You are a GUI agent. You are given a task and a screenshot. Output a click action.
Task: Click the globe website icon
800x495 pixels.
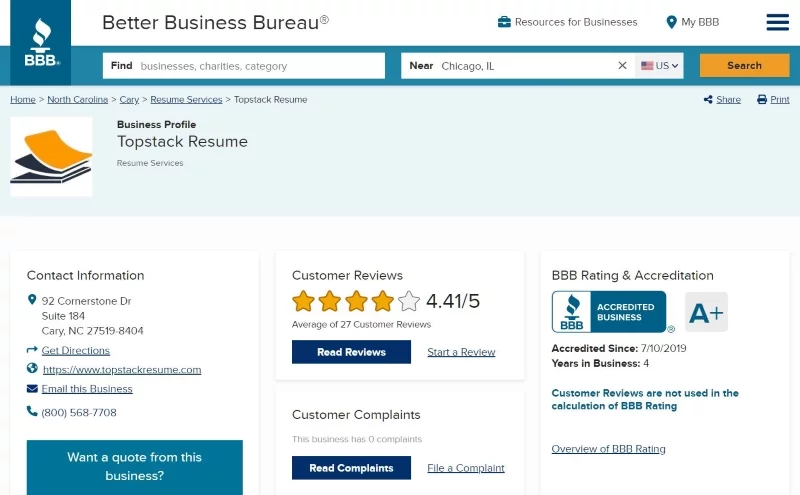coord(32,368)
